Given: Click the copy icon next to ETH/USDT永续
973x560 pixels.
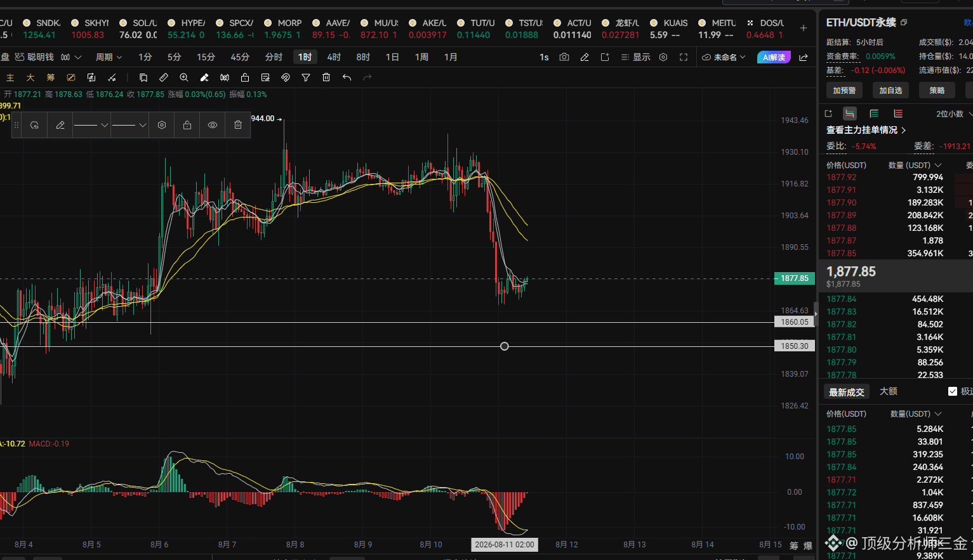Looking at the screenshot, I should click(x=904, y=22).
